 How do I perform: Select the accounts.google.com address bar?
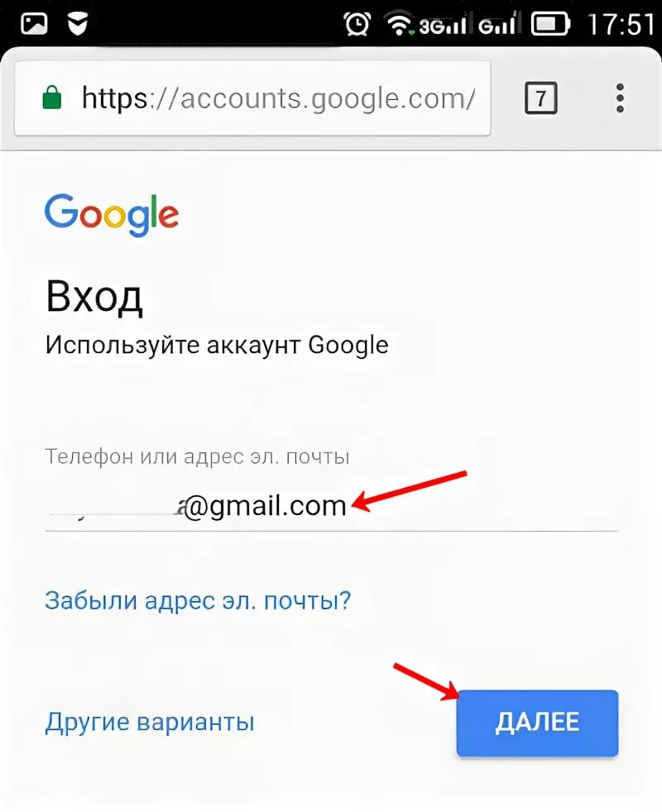(252, 98)
